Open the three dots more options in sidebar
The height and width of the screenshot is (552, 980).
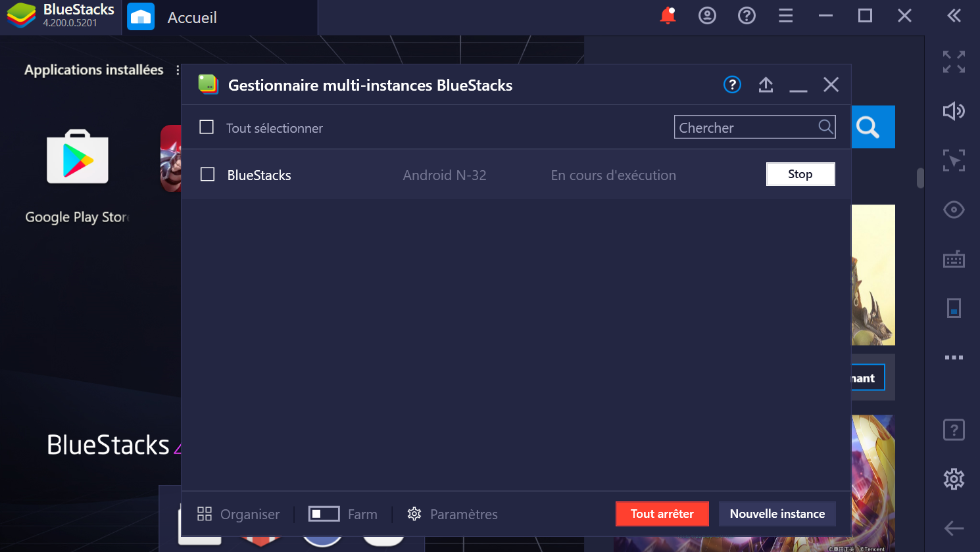pyautogui.click(x=954, y=357)
